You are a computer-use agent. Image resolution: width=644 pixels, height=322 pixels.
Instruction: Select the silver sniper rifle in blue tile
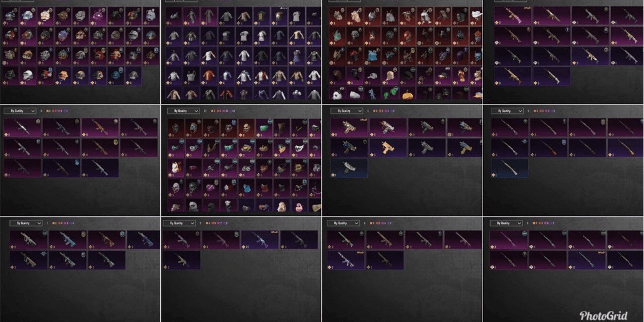coord(510,168)
